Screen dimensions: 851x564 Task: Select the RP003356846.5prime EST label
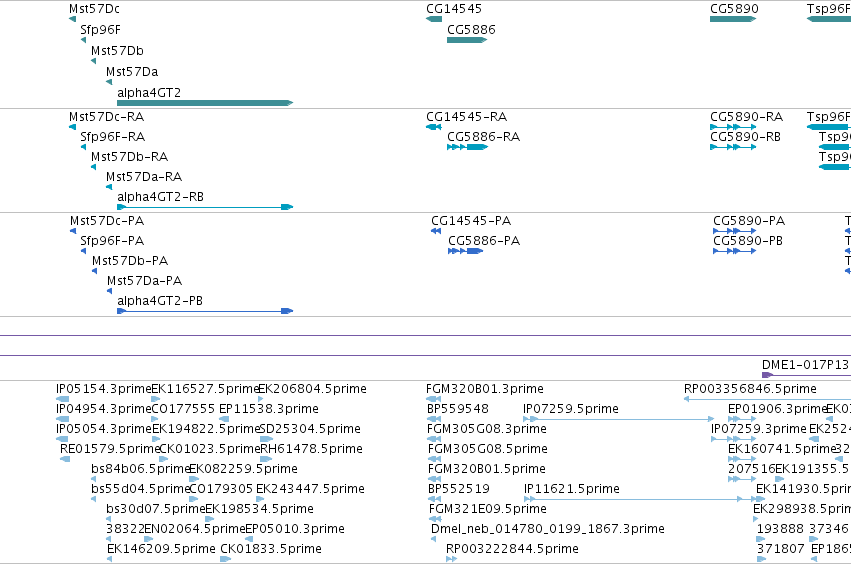click(750, 389)
